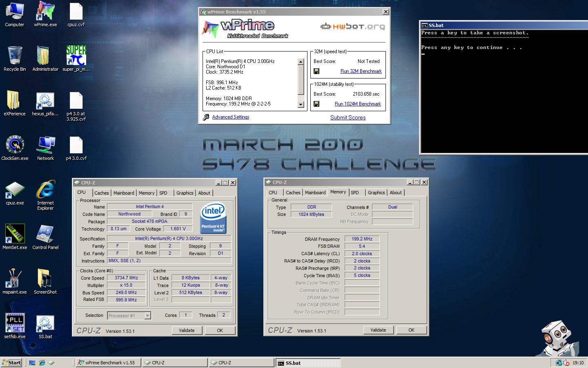Viewport: 588px width, 368px height.
Task: Click hwbot.org logo in wPrime
Action: pyautogui.click(x=352, y=27)
